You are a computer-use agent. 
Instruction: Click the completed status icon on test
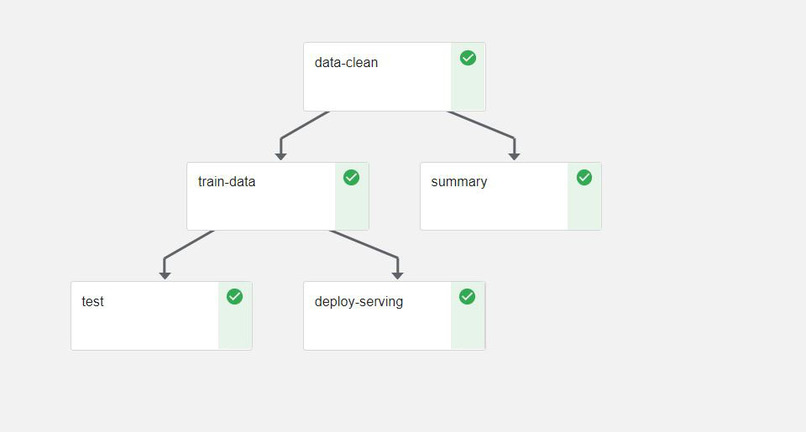click(x=234, y=296)
